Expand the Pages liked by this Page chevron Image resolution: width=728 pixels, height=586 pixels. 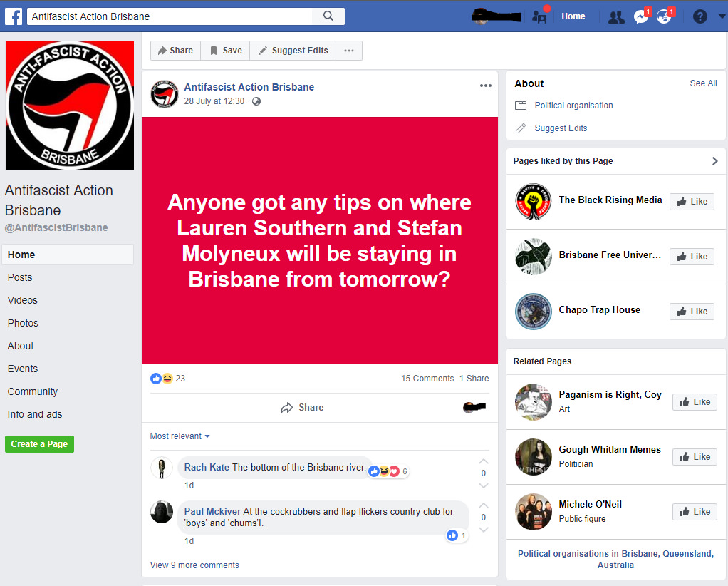click(714, 161)
